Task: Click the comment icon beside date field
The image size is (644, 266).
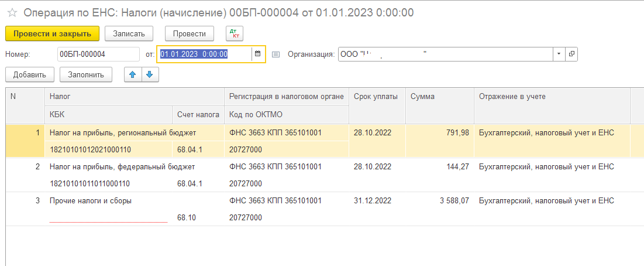Action: coord(276,54)
